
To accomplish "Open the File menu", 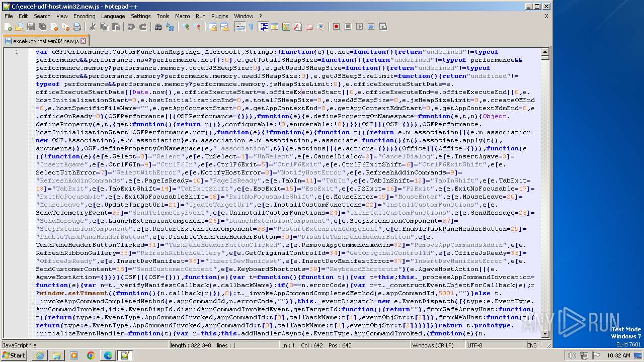I will click(9, 16).
